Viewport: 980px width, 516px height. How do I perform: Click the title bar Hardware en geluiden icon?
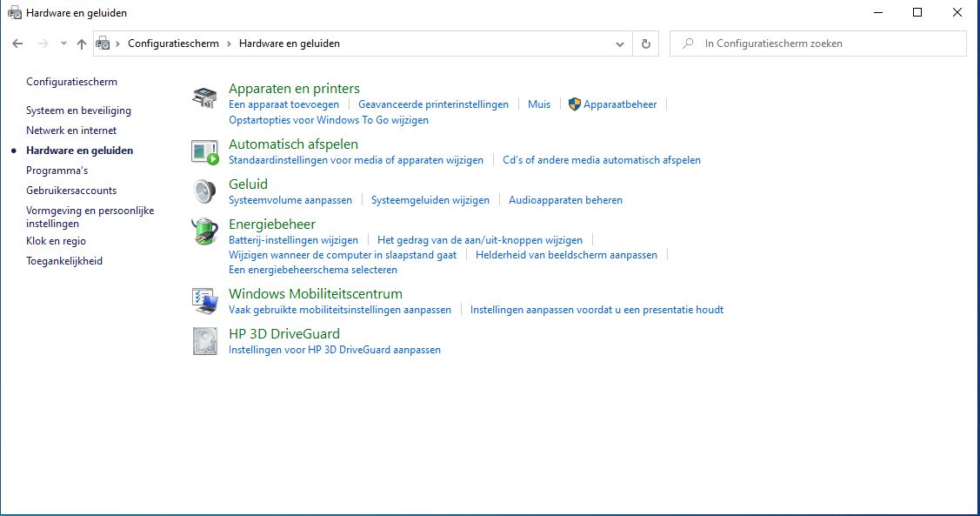pos(15,12)
